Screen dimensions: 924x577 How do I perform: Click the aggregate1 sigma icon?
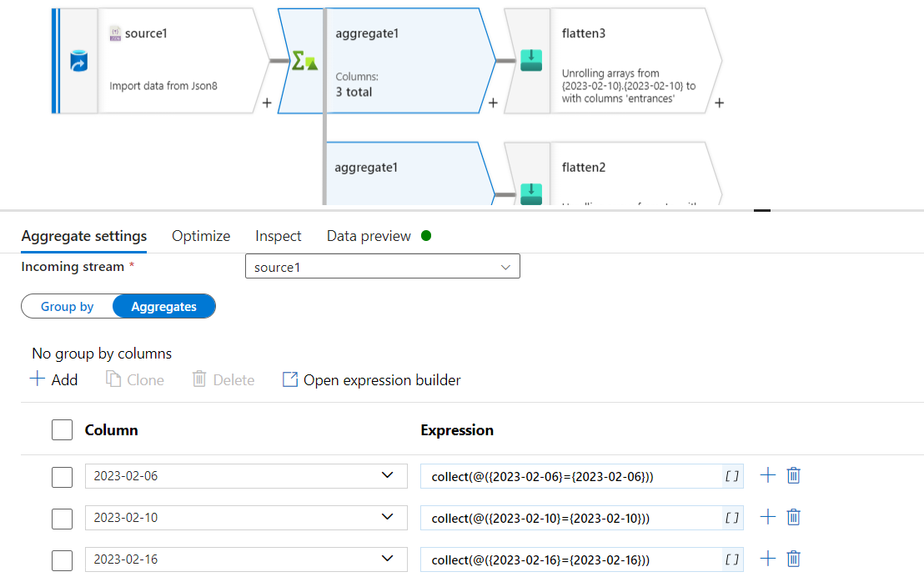coord(303,61)
